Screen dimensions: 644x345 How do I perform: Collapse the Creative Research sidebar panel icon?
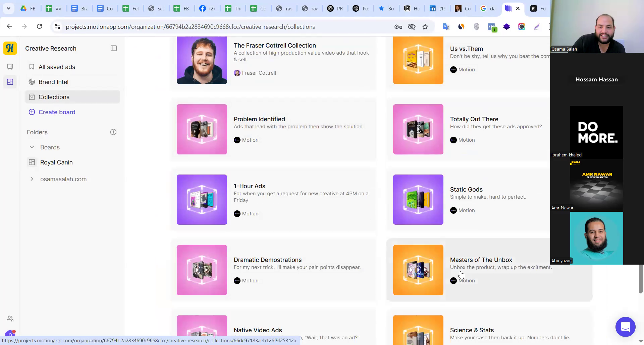[x=114, y=48]
